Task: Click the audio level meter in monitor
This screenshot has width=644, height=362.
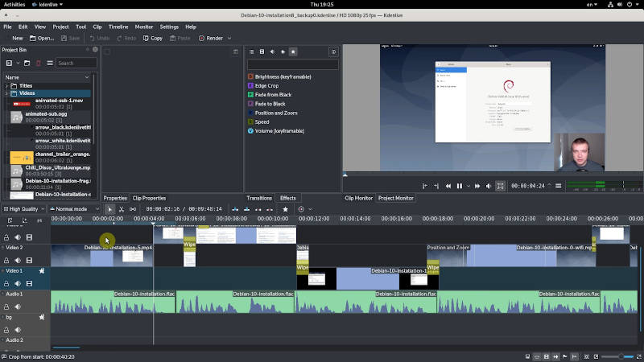Action: pos(605,186)
